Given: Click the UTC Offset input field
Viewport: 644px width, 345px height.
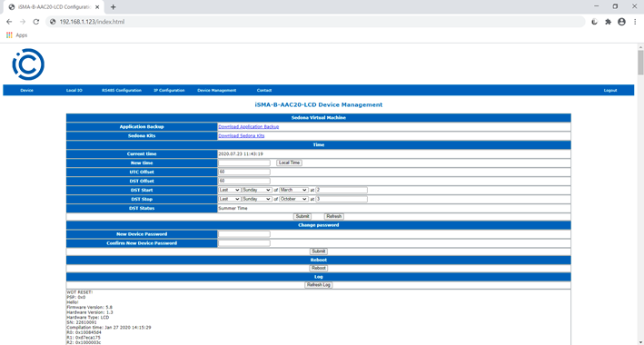Looking at the screenshot, I should (x=244, y=172).
